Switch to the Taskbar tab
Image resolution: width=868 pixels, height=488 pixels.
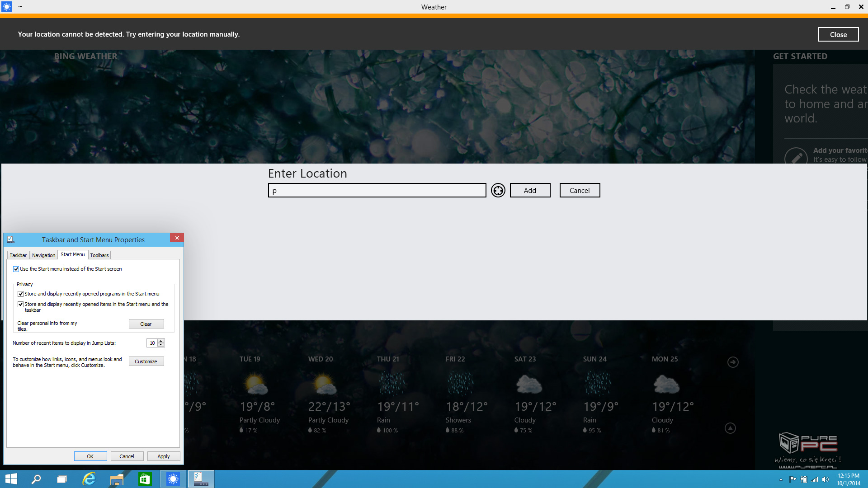(18, 255)
